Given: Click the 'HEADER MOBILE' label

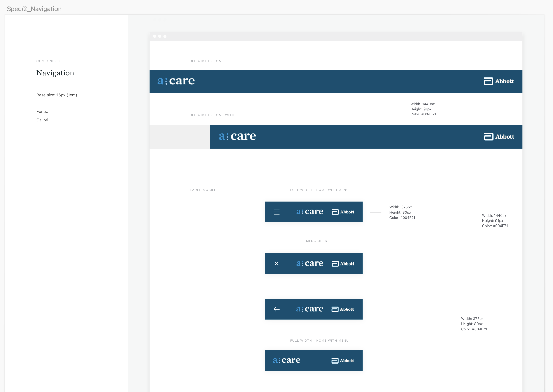Looking at the screenshot, I should coord(202,190).
